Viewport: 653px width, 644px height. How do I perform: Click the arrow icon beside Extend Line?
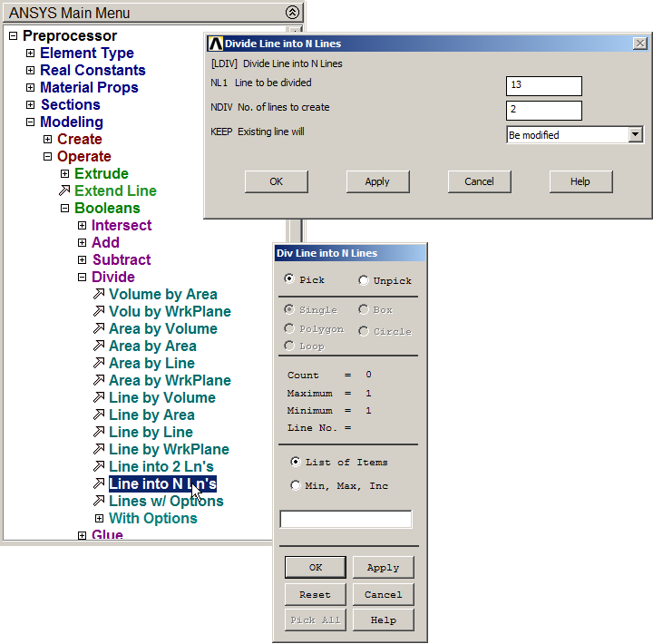pyautogui.click(x=64, y=191)
